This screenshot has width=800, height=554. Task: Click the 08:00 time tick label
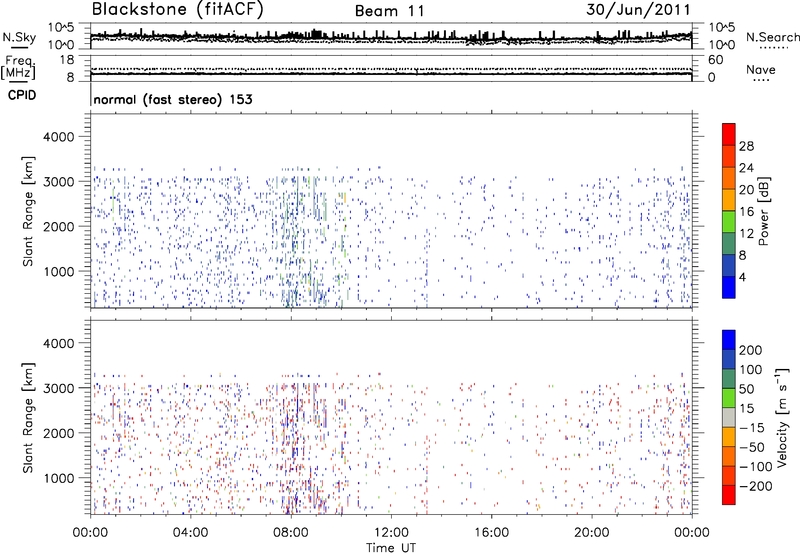[291, 533]
